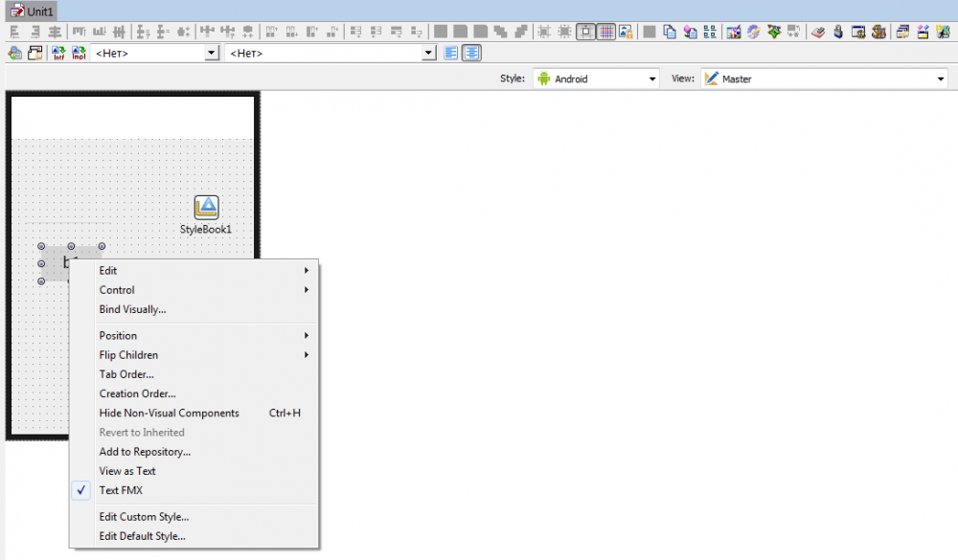
Task: Click the running figure icon at toolbar end
Action: (x=943, y=32)
